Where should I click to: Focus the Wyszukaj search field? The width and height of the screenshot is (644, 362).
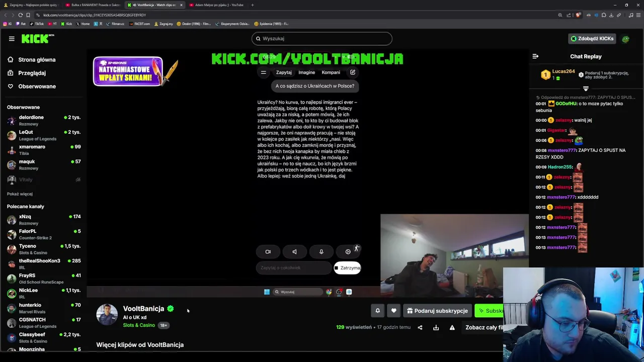pyautogui.click(x=322, y=38)
